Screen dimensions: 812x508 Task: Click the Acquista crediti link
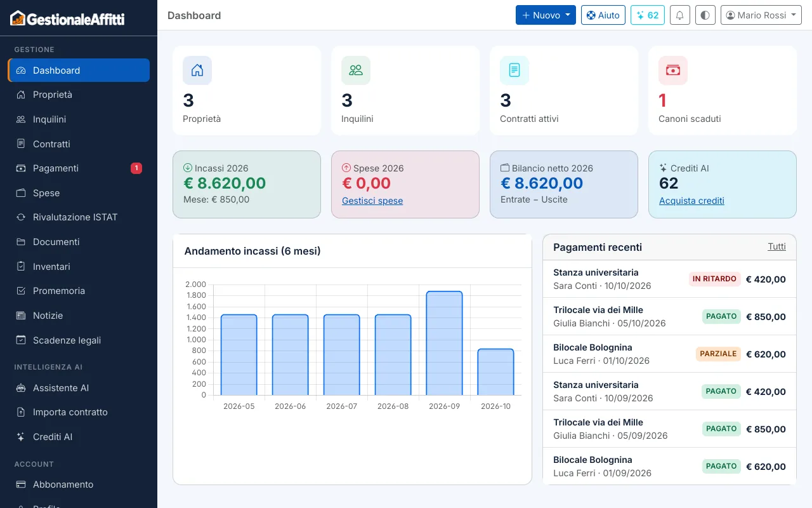[691, 201]
